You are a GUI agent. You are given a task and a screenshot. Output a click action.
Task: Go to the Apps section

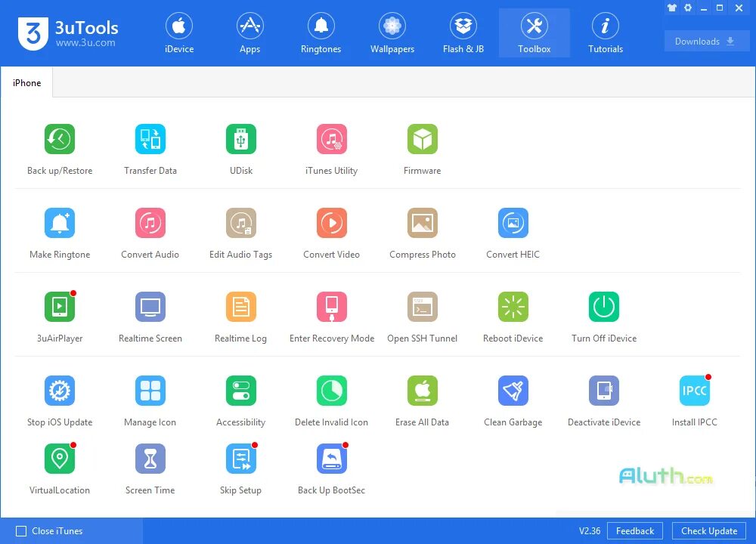(x=249, y=32)
